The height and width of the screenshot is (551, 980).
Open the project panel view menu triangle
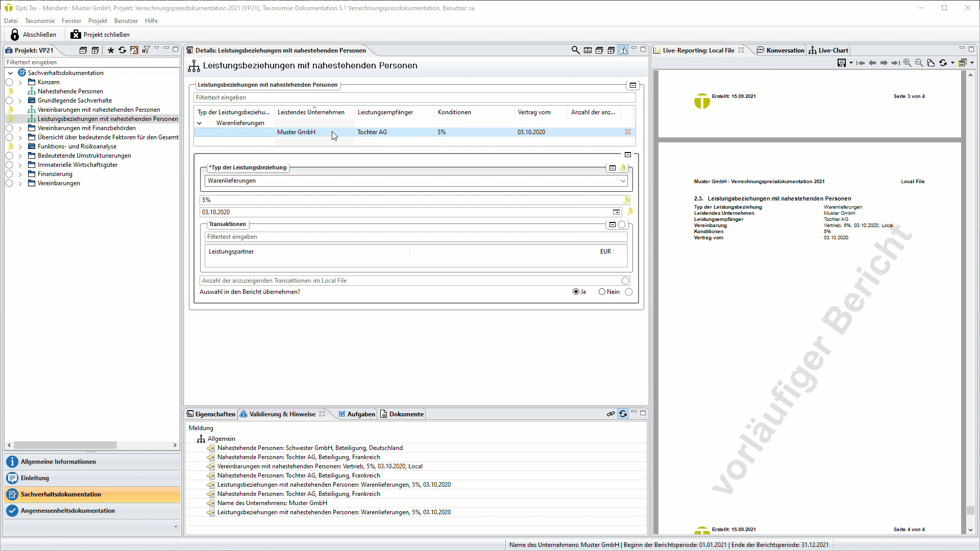click(157, 48)
